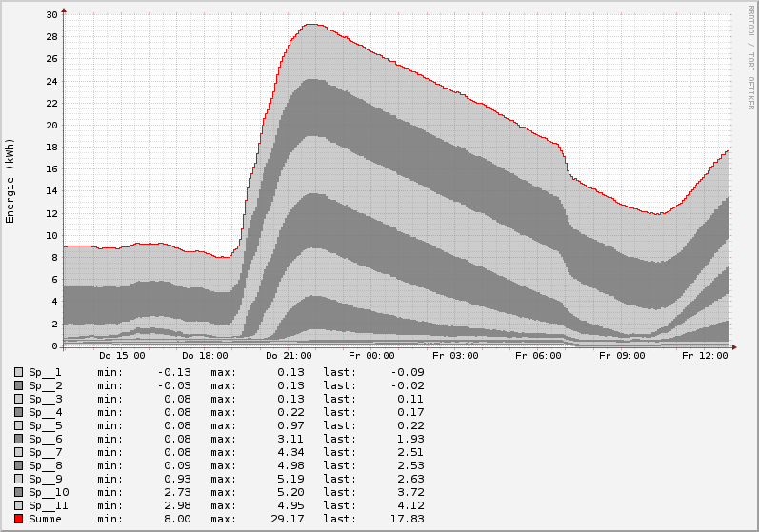Select the Sp__10 legend label

(49, 492)
